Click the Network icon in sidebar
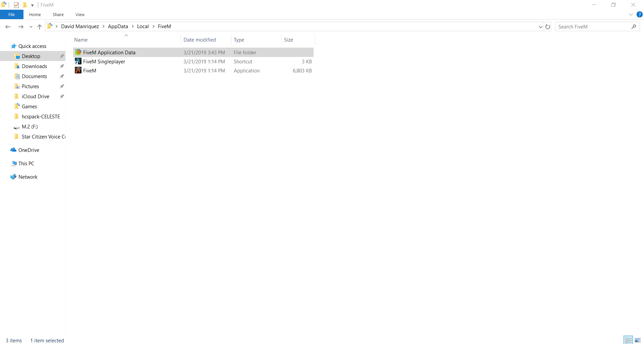 pyautogui.click(x=13, y=177)
